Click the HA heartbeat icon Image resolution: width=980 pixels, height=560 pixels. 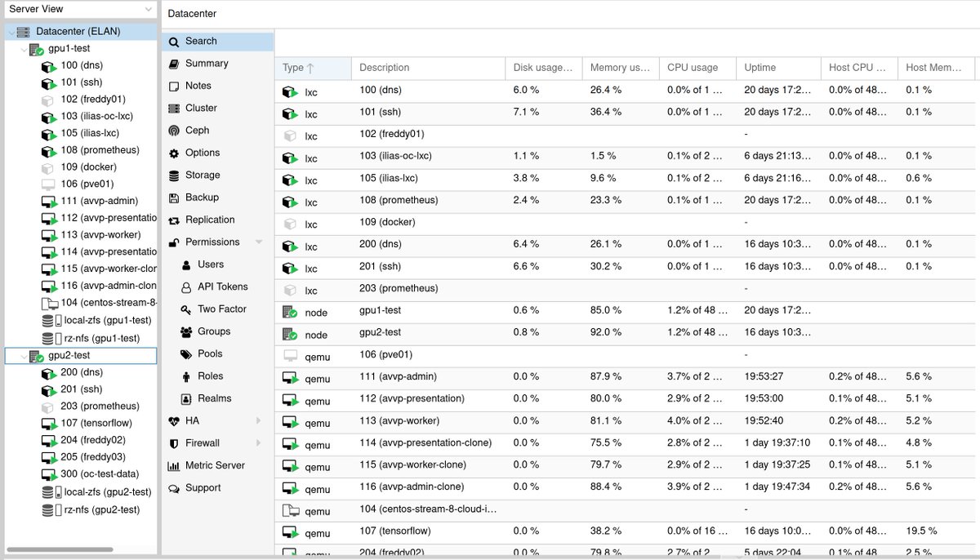point(173,421)
